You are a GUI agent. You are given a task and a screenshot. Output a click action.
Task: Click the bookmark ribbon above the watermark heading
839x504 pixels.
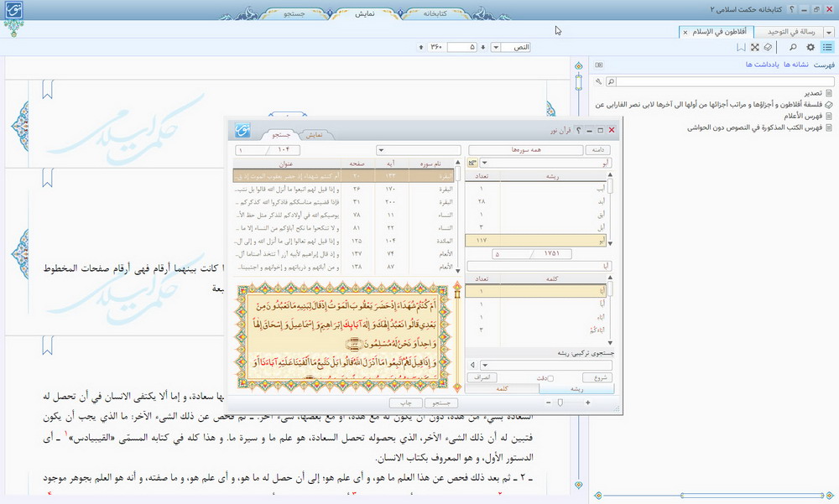click(x=48, y=178)
